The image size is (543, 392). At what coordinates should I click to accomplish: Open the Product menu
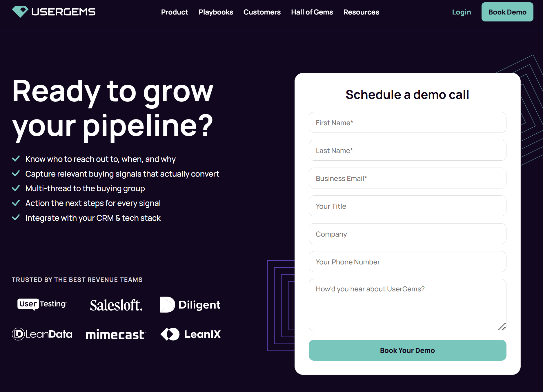175,12
